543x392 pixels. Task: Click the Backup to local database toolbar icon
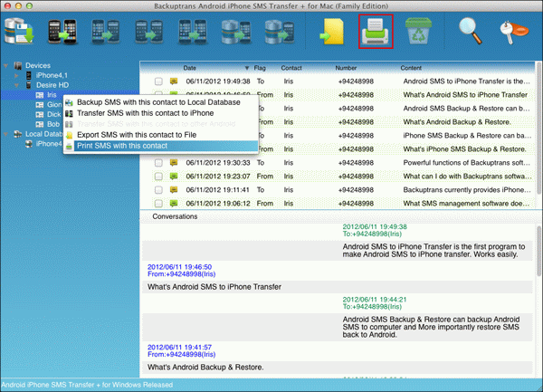point(19,31)
